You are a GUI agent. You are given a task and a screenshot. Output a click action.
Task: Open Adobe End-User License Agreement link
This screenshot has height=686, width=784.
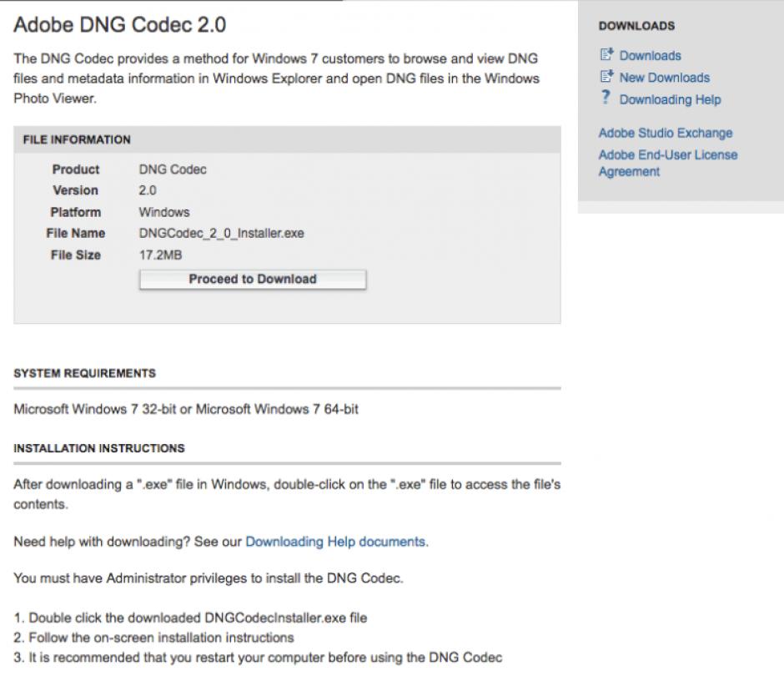[668, 163]
